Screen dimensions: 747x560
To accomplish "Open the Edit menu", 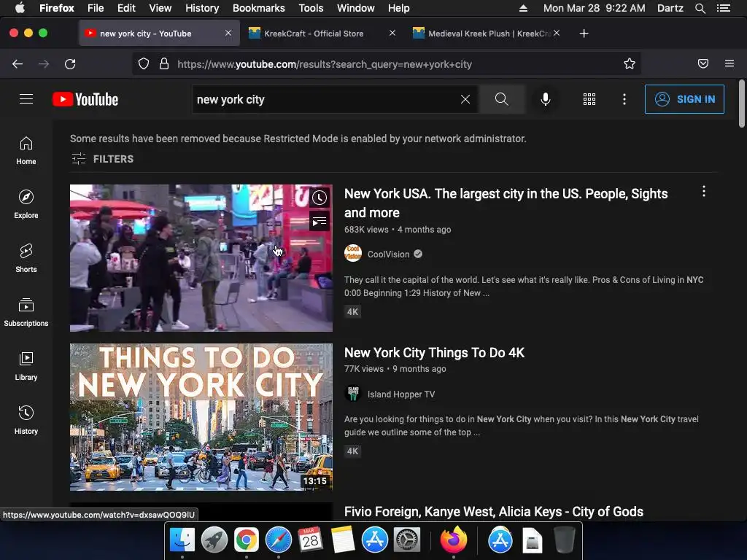I will 126,8.
